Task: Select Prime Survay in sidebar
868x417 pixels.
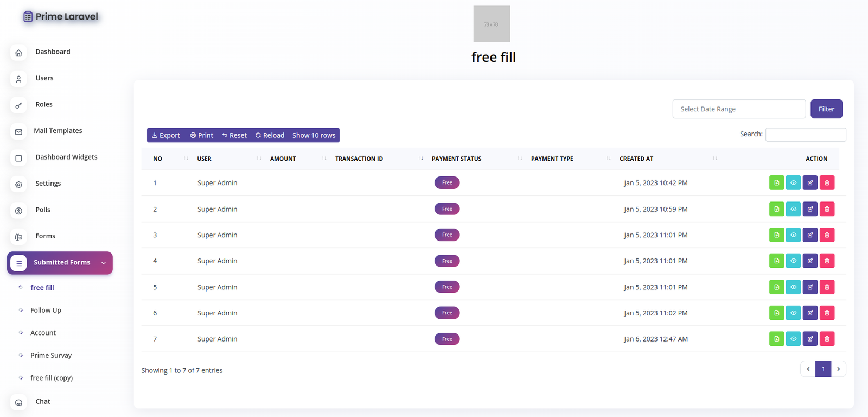Action: coord(51,356)
